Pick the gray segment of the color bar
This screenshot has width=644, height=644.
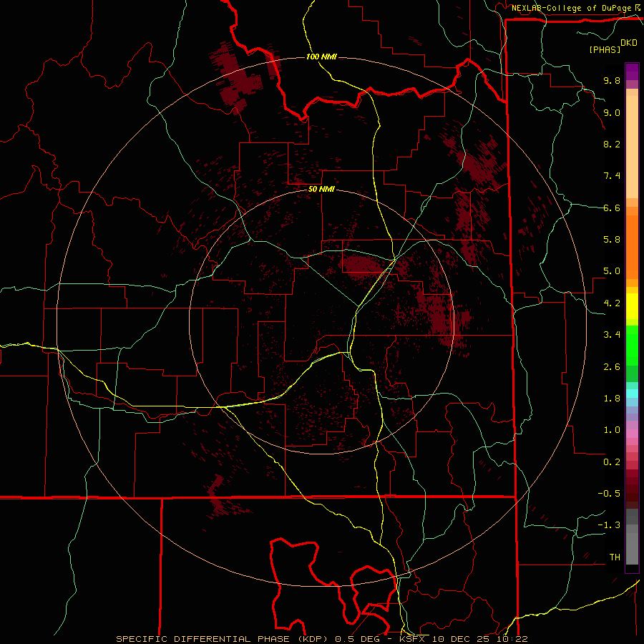pos(632,549)
